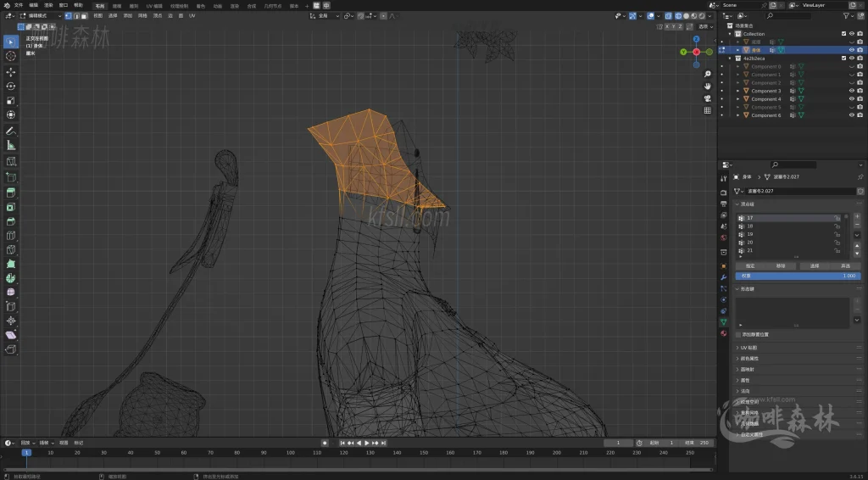The height and width of the screenshot is (480, 868).
Task: Collapse the 4a2b2eca collection
Action: click(x=730, y=59)
